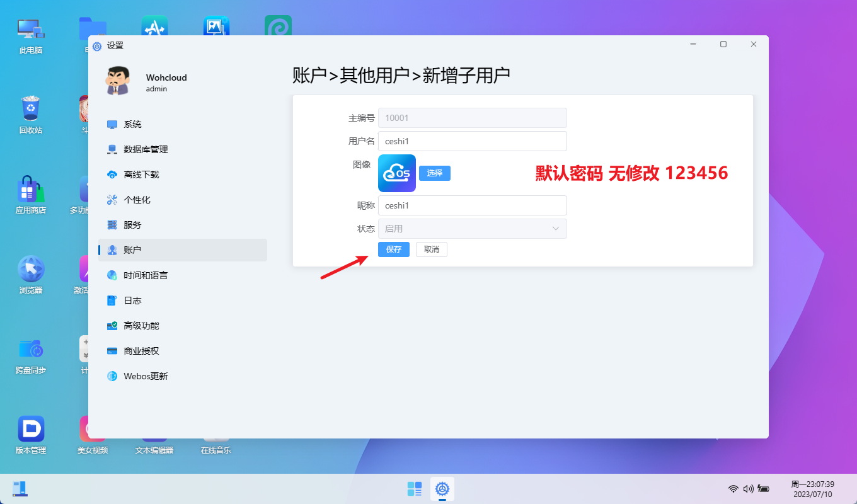The width and height of the screenshot is (857, 504).
Task: Open 数据库管理 in the sidebar
Action: pos(146,149)
